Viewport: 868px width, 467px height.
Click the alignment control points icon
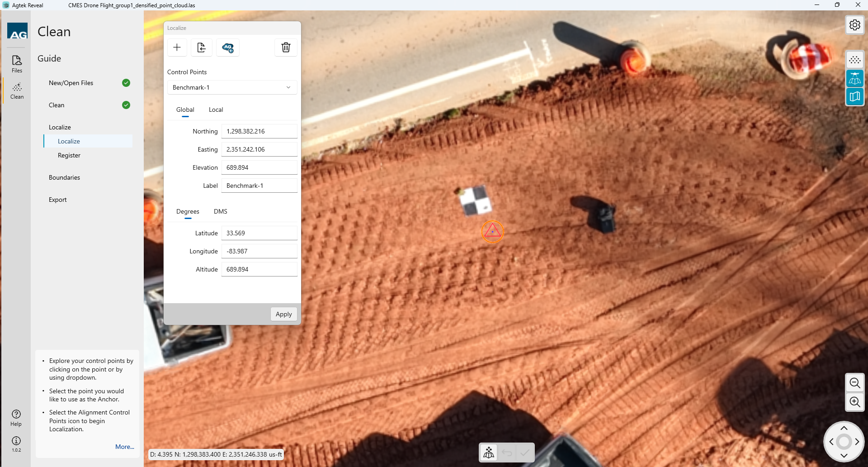[489, 453]
